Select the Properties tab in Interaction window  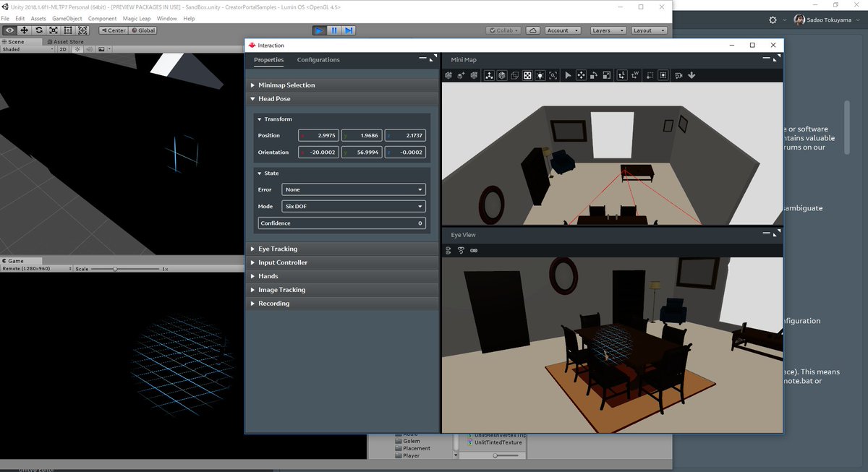(x=268, y=60)
